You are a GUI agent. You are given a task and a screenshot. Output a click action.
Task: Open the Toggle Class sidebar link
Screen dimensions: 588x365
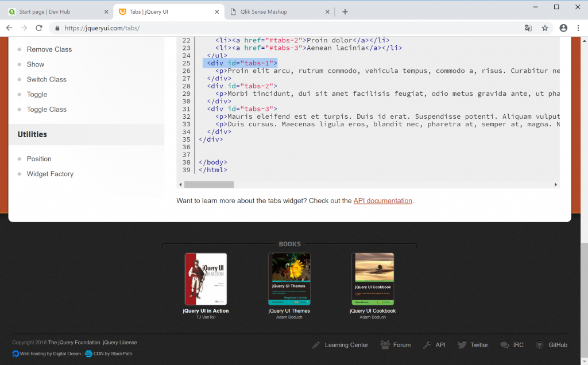[47, 110]
